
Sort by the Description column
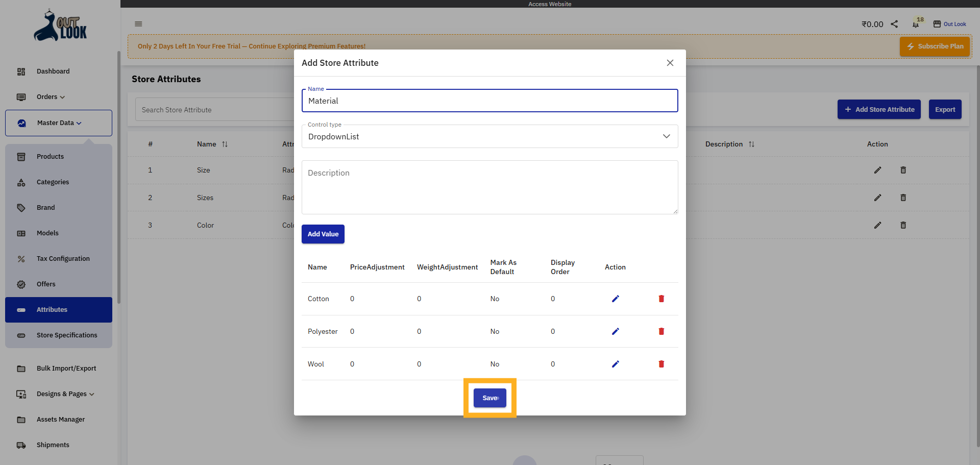[751, 144]
